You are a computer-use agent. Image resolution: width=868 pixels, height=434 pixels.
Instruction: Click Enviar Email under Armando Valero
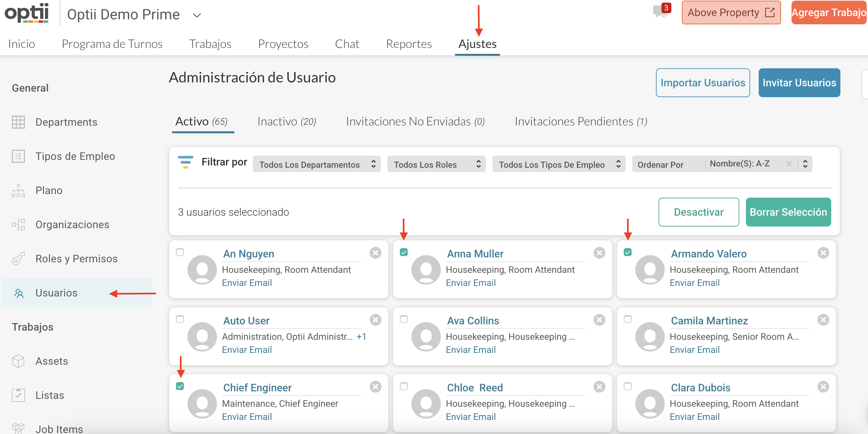click(x=694, y=283)
